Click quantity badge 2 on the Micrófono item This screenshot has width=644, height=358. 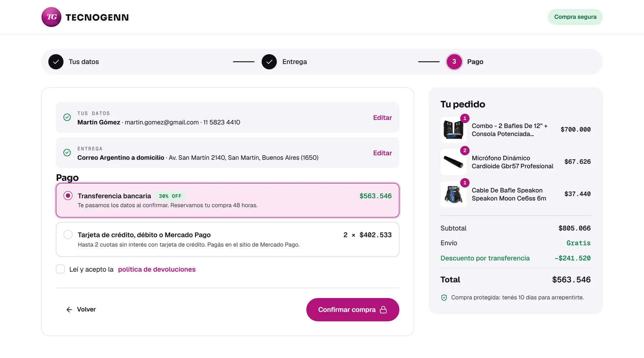pyautogui.click(x=465, y=150)
